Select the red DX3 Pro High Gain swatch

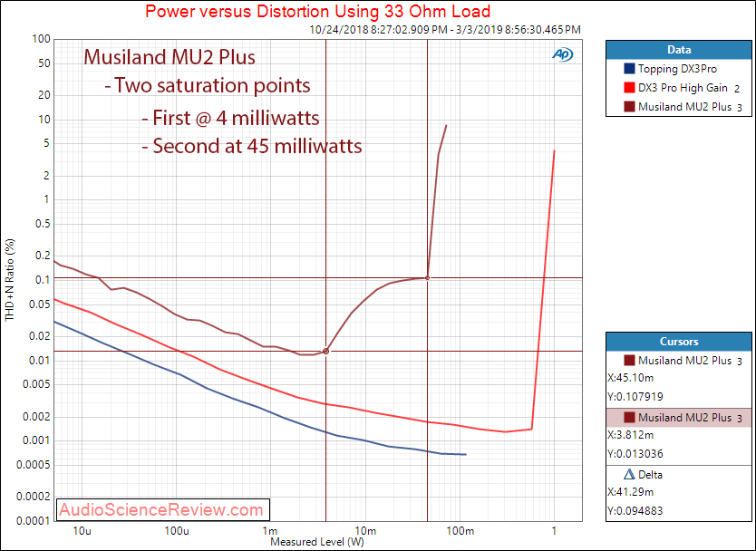tap(629, 88)
